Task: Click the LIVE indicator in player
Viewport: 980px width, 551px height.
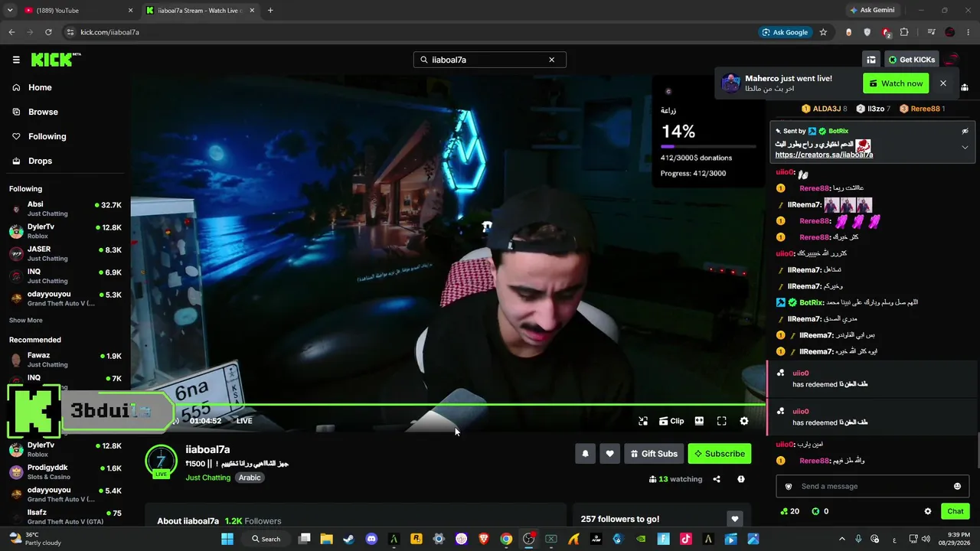Action: pyautogui.click(x=244, y=421)
